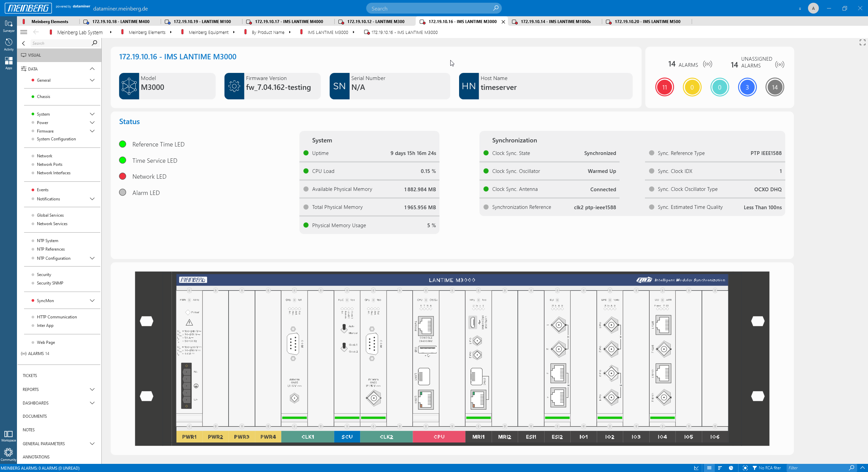Open Security SNMP in the sidebar
The height and width of the screenshot is (472, 868).
[x=50, y=283]
